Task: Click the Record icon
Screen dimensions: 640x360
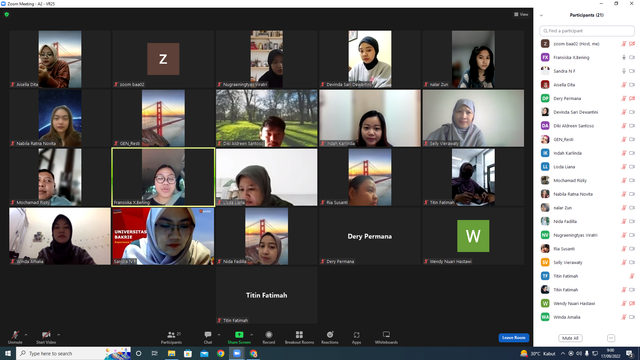Action: [x=269, y=335]
